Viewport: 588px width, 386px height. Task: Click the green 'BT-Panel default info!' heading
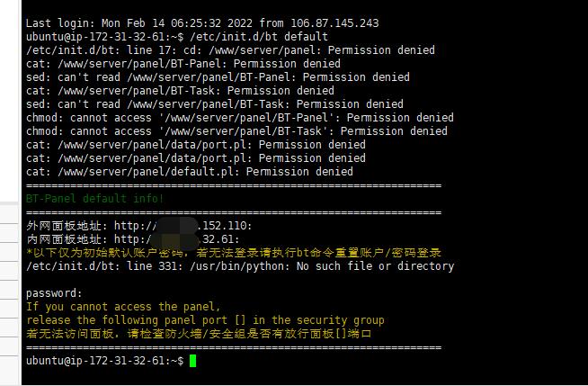tap(95, 199)
